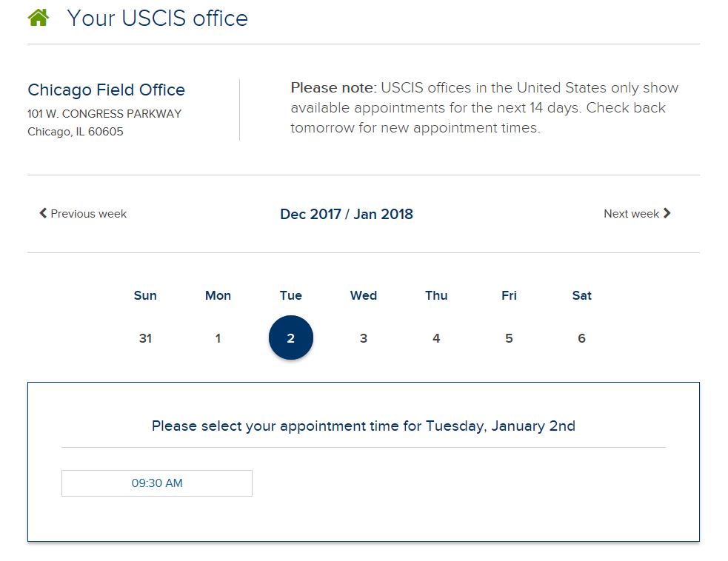Choose the 09:30 AM appointment time

(157, 483)
